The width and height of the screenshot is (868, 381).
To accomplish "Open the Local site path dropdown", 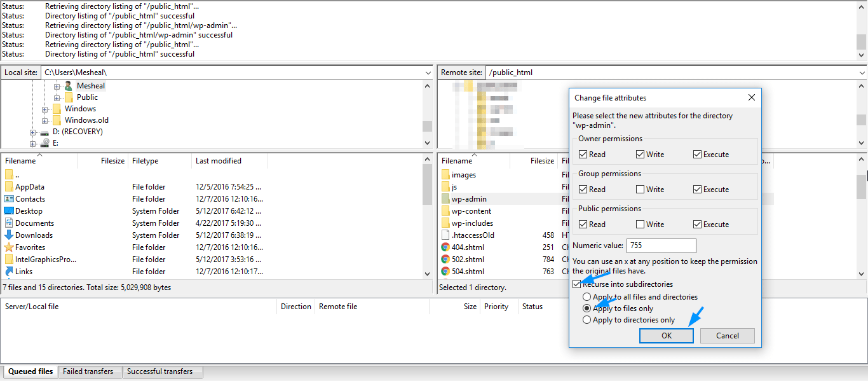I will click(x=428, y=73).
